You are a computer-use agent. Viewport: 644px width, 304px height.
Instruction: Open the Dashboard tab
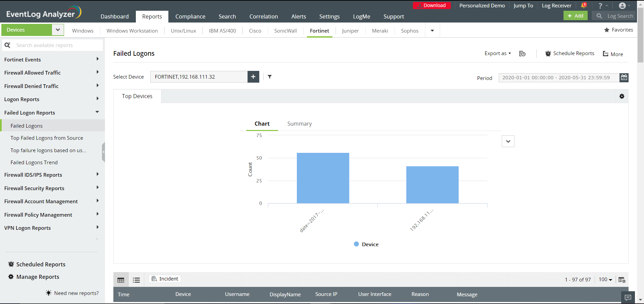point(115,16)
